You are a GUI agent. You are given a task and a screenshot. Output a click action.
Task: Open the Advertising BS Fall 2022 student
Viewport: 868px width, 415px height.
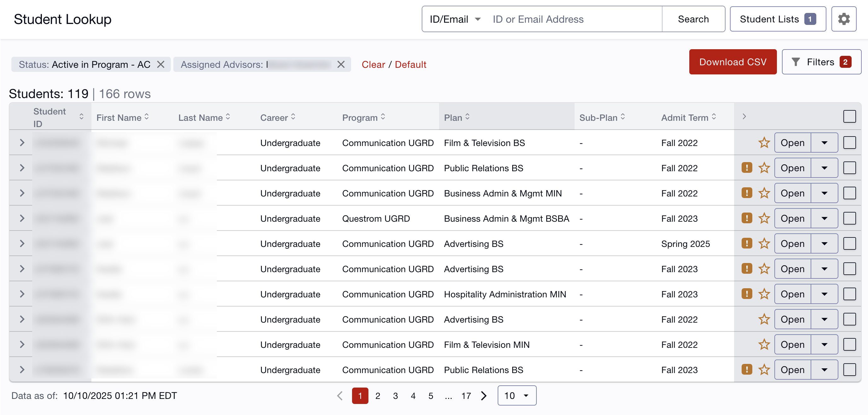click(x=793, y=319)
